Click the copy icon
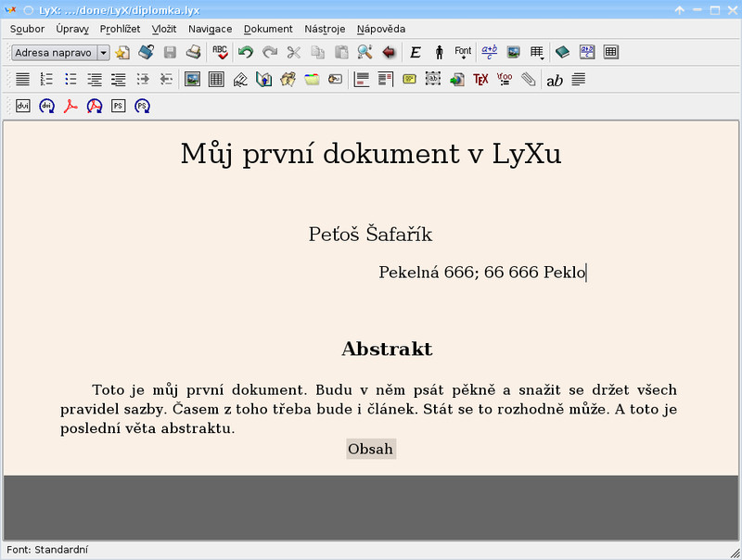This screenshot has height=560, width=742. (x=317, y=52)
